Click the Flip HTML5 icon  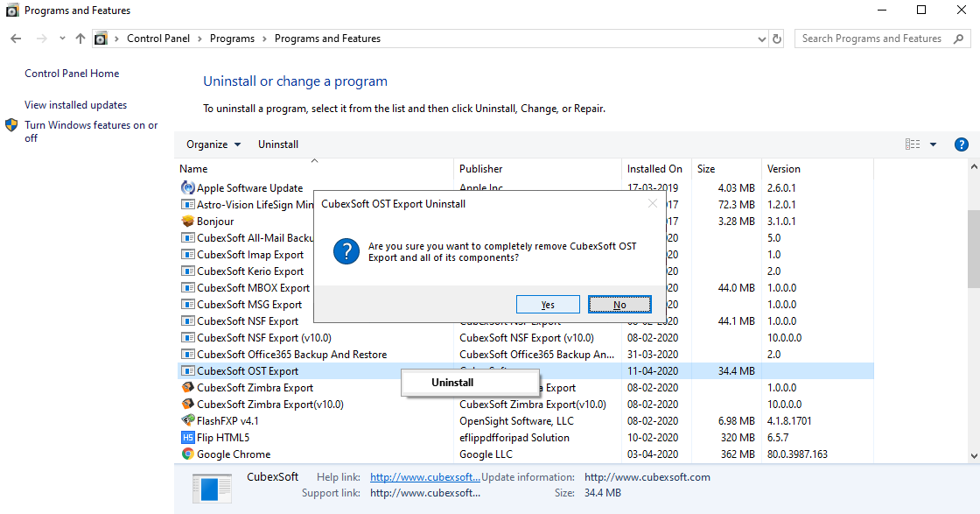187,438
